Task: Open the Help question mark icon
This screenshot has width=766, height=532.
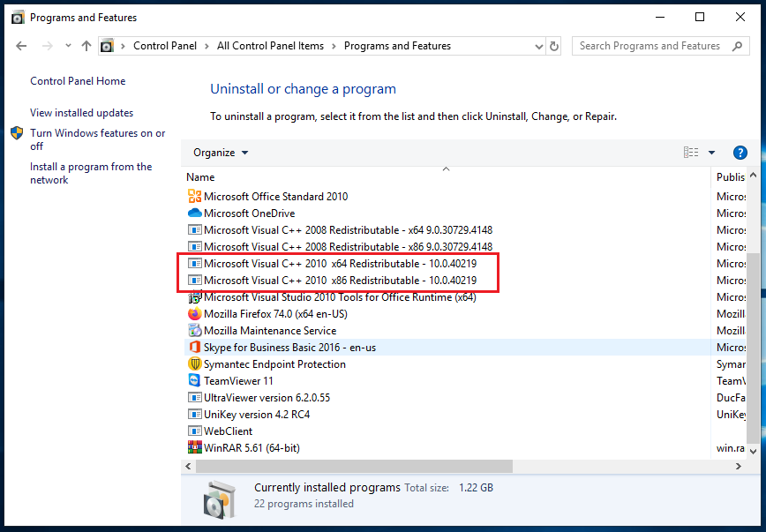Action: click(x=740, y=153)
